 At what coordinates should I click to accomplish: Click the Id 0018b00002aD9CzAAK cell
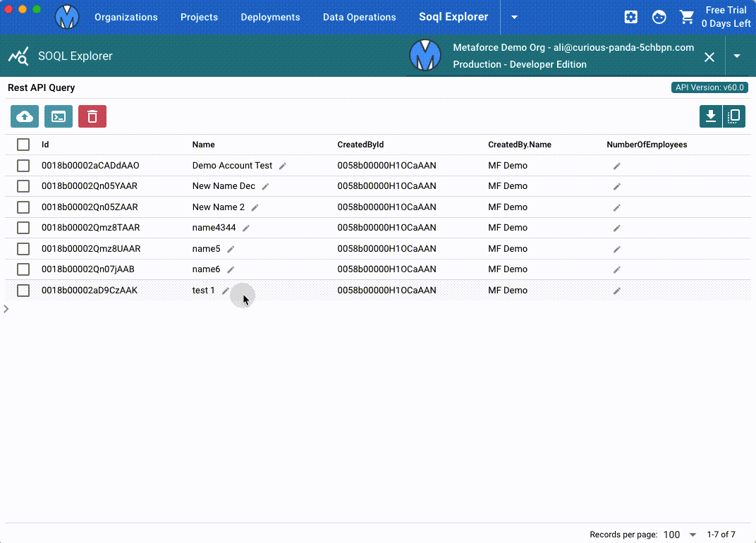click(89, 291)
